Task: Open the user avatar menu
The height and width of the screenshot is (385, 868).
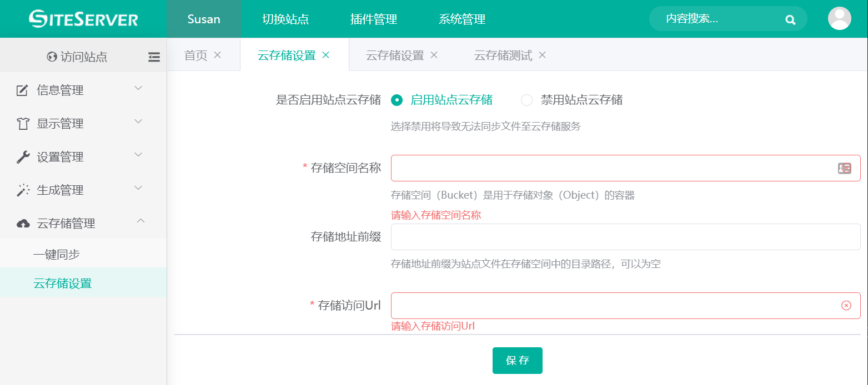Action: point(839,19)
